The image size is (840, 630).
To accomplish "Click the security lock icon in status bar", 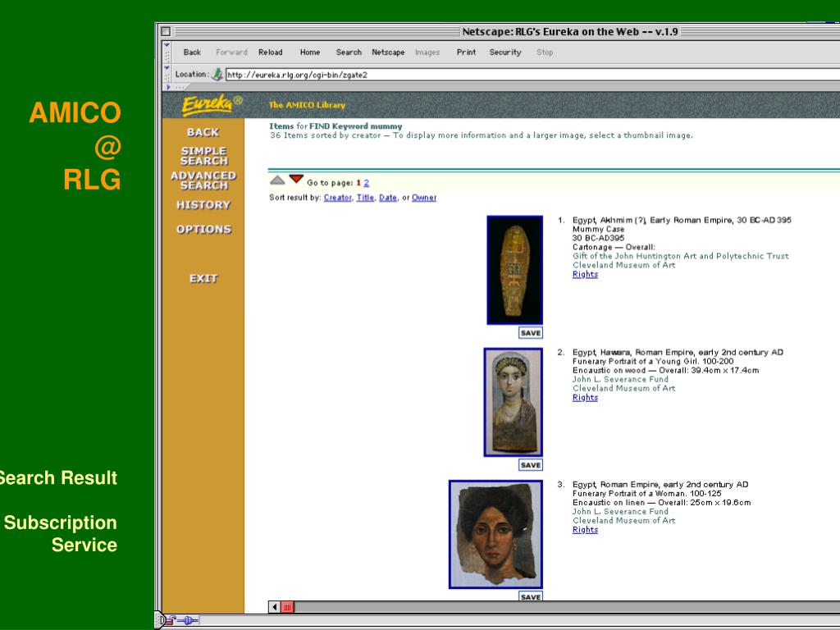I will coord(171,620).
